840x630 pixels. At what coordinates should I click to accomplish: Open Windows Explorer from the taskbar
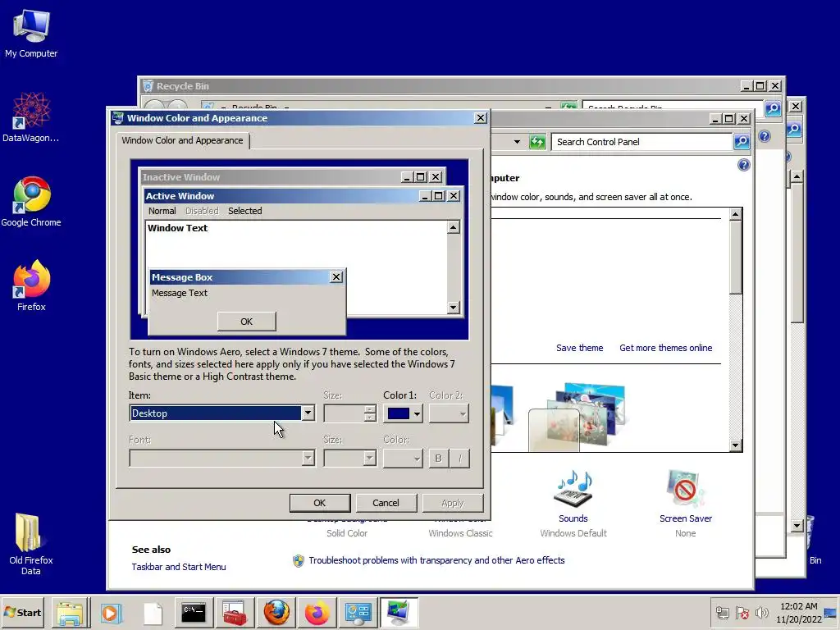point(71,612)
